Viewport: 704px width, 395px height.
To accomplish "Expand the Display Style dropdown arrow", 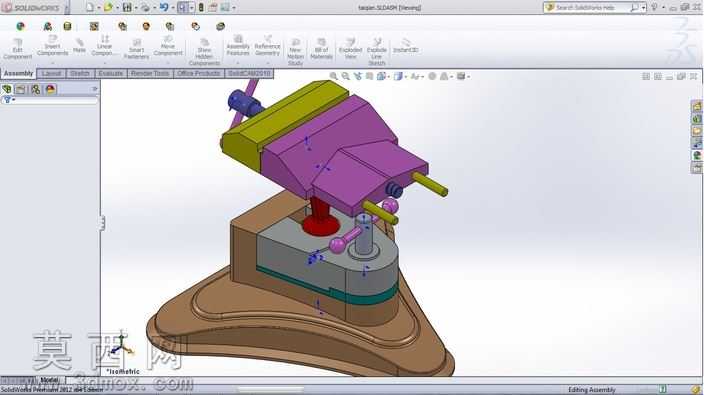I will point(405,77).
